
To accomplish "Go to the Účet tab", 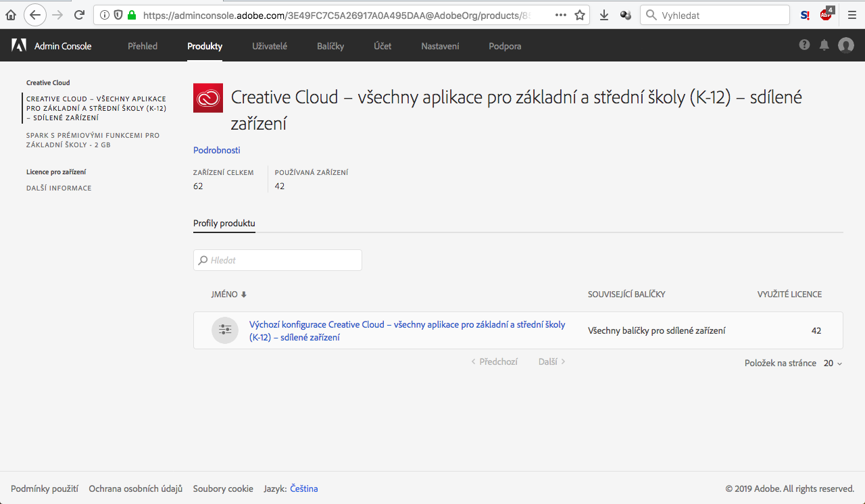I will [x=382, y=46].
